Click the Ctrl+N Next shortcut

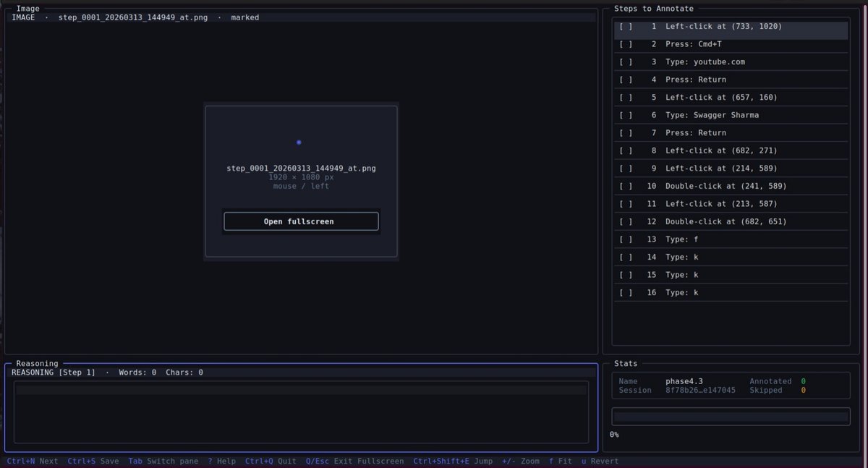33,461
